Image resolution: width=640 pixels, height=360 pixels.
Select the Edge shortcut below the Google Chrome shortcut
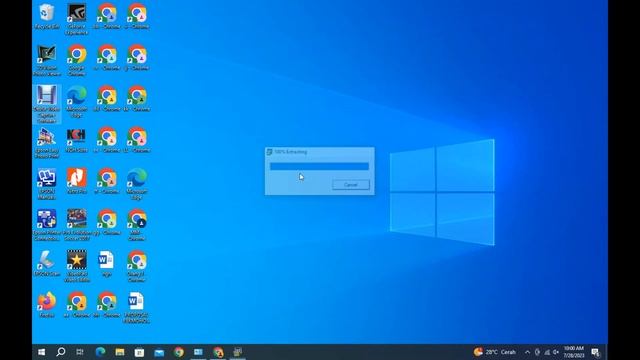click(76, 102)
